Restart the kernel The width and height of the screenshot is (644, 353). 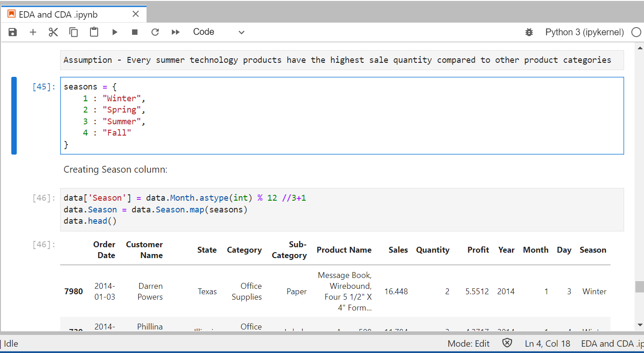(x=155, y=32)
